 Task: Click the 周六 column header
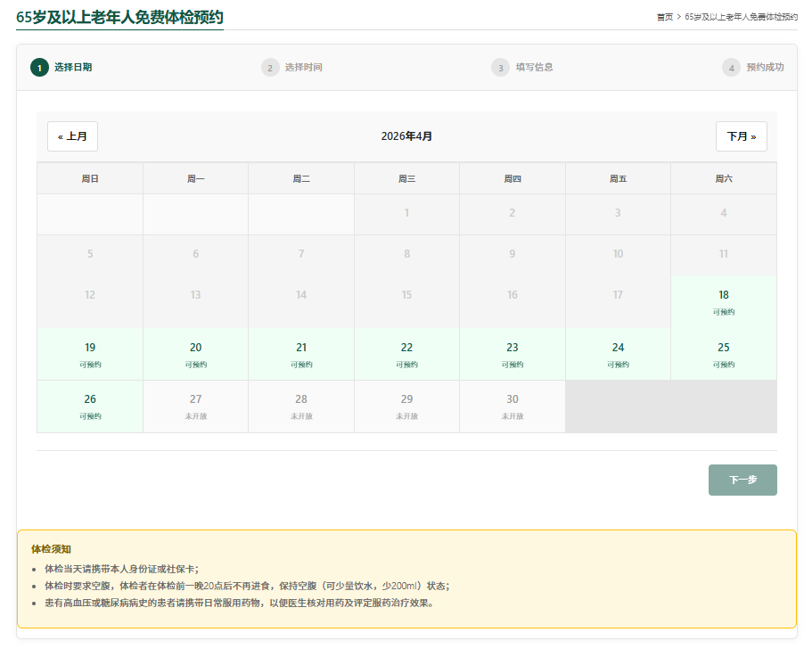point(724,178)
